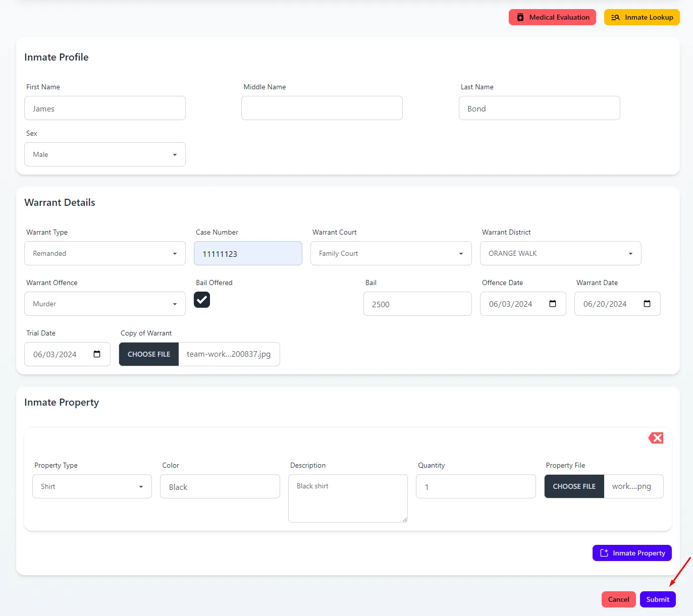Choose file for Copy of Warrant
This screenshot has height=616, width=693.
coord(149,354)
